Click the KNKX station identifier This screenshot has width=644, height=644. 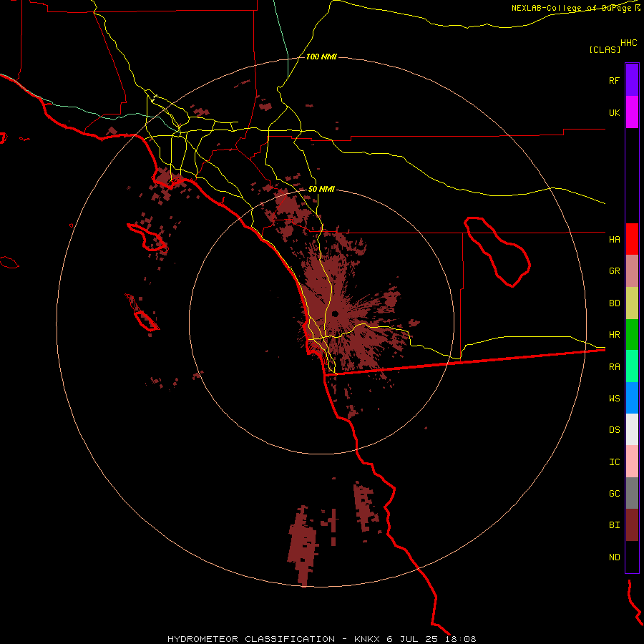[x=367, y=639]
